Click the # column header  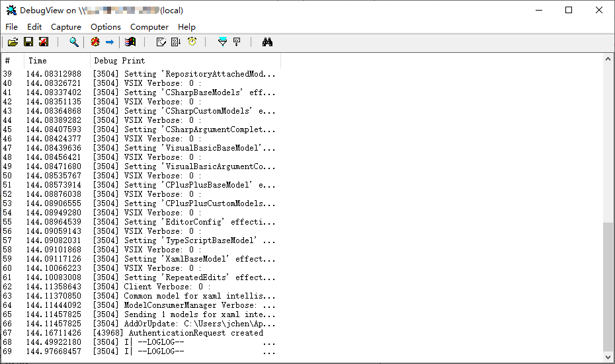click(x=13, y=61)
